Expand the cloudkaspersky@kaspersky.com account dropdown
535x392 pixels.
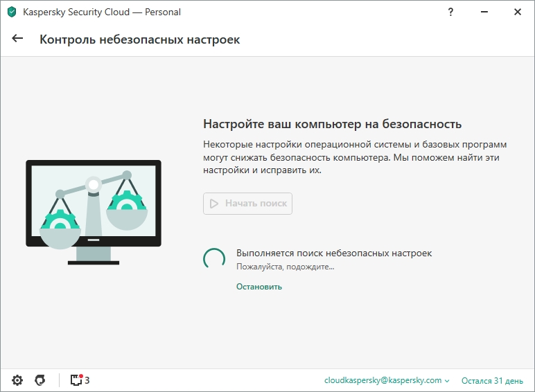387,380
